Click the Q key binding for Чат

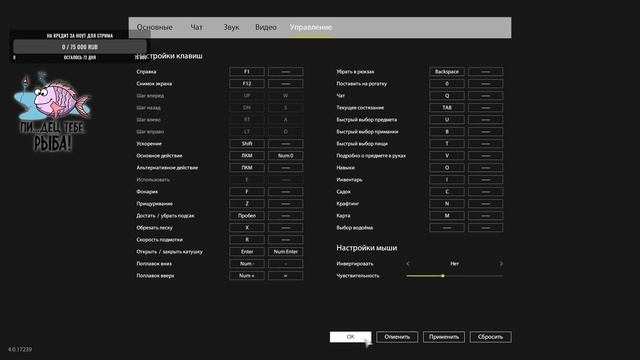[x=447, y=96]
